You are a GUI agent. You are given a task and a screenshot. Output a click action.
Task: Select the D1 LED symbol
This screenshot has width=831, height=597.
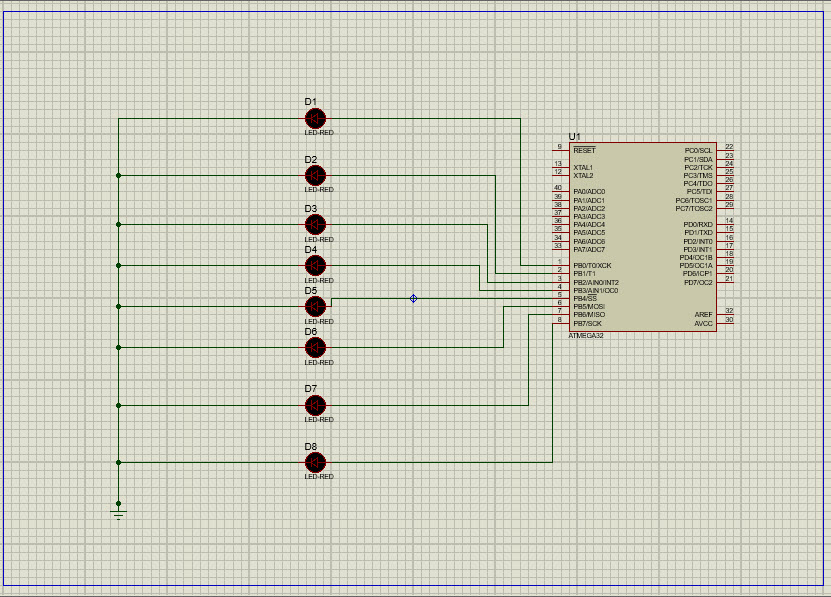pos(315,118)
